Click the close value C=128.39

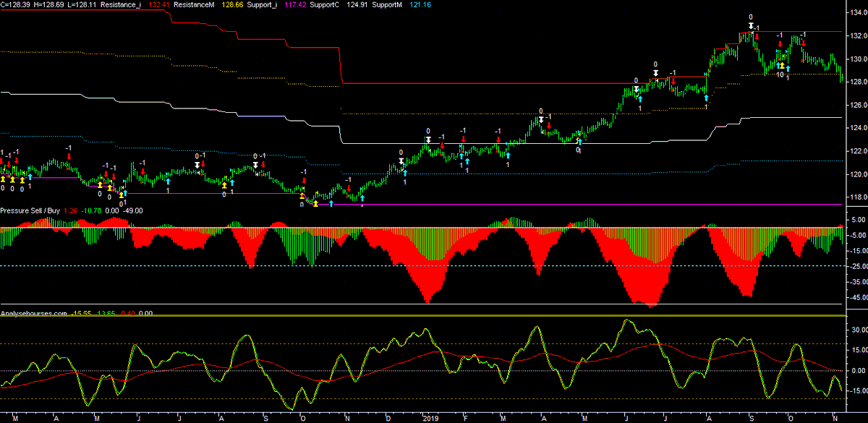pyautogui.click(x=15, y=5)
